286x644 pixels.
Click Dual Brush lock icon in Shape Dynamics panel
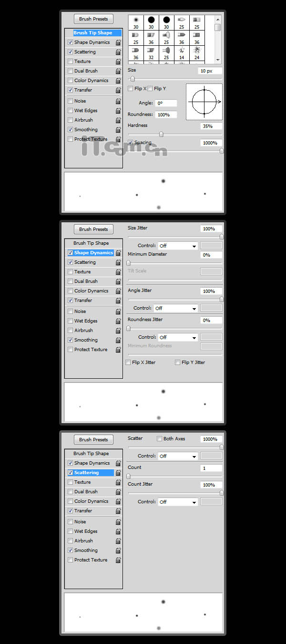[x=118, y=281]
